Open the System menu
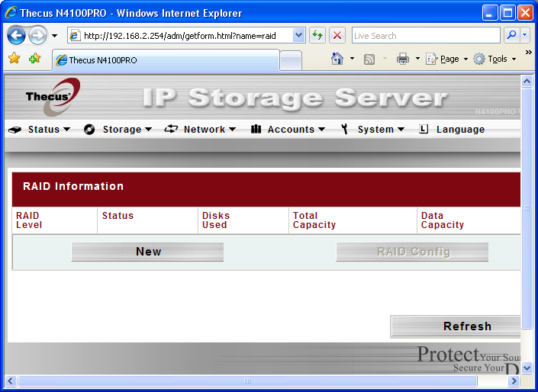Viewport: 538px width, 392px height. (373, 130)
